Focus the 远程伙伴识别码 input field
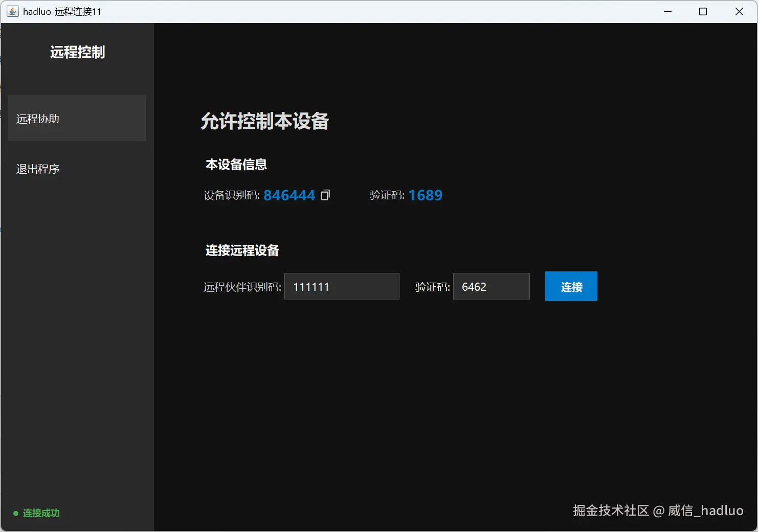 [x=342, y=286]
